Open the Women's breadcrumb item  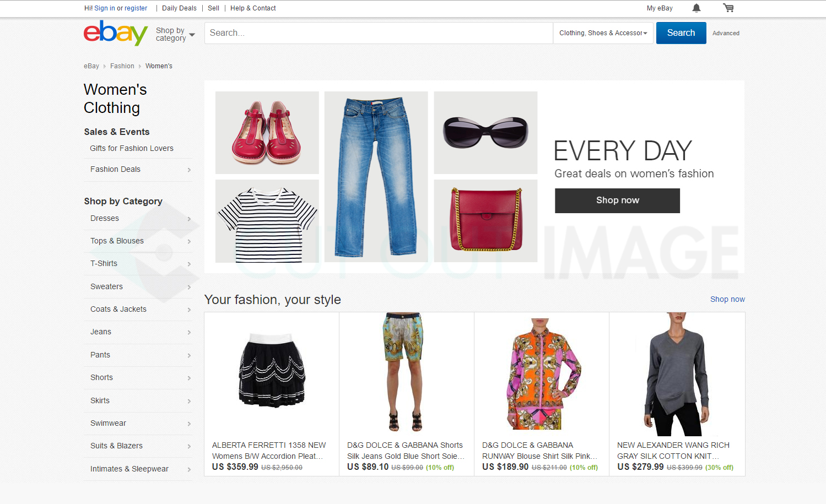pos(159,66)
